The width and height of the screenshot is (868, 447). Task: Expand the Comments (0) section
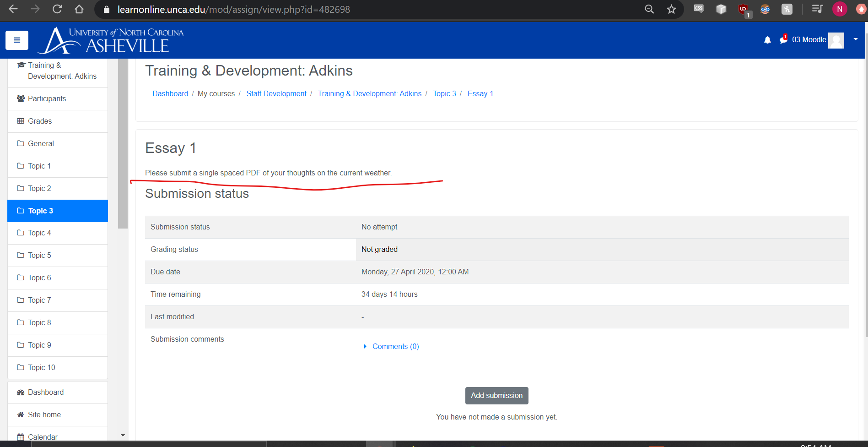coord(395,347)
